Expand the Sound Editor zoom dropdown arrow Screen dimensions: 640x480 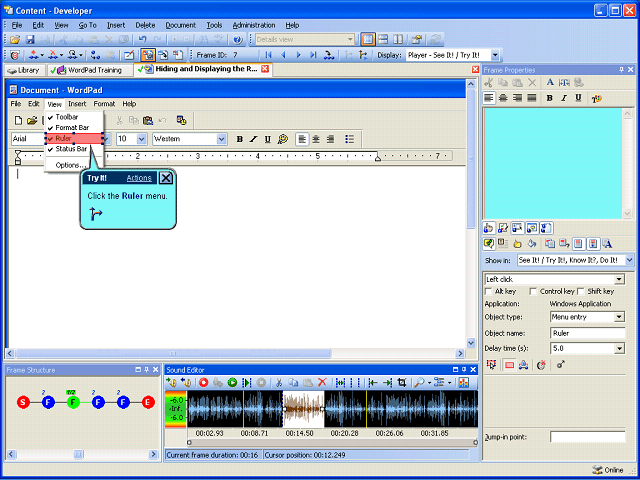[x=429, y=382]
